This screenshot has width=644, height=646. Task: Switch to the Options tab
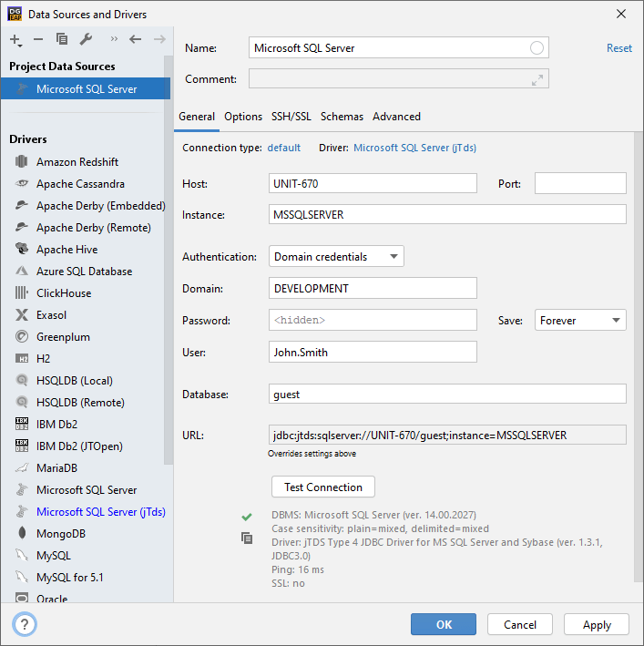pos(243,117)
